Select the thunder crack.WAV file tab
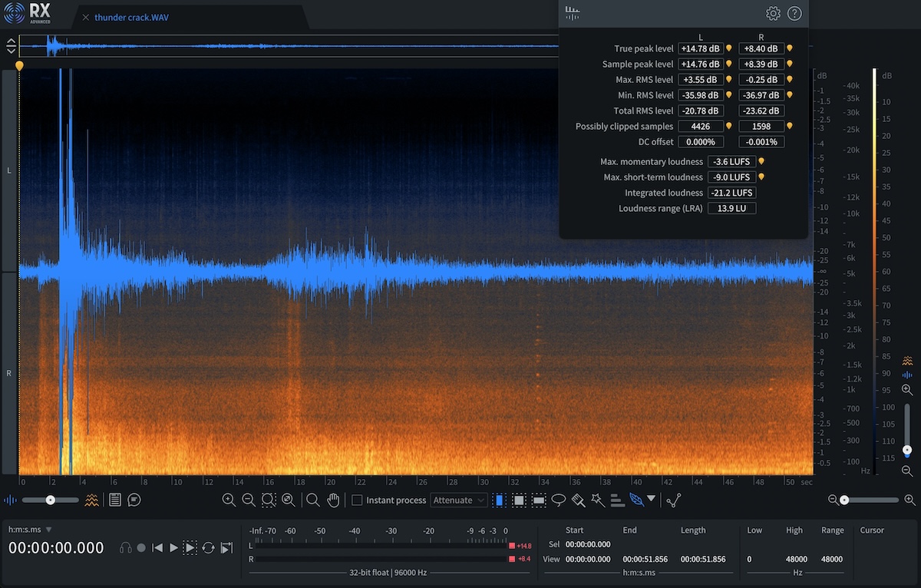This screenshot has height=588, width=921. pyautogui.click(x=131, y=17)
